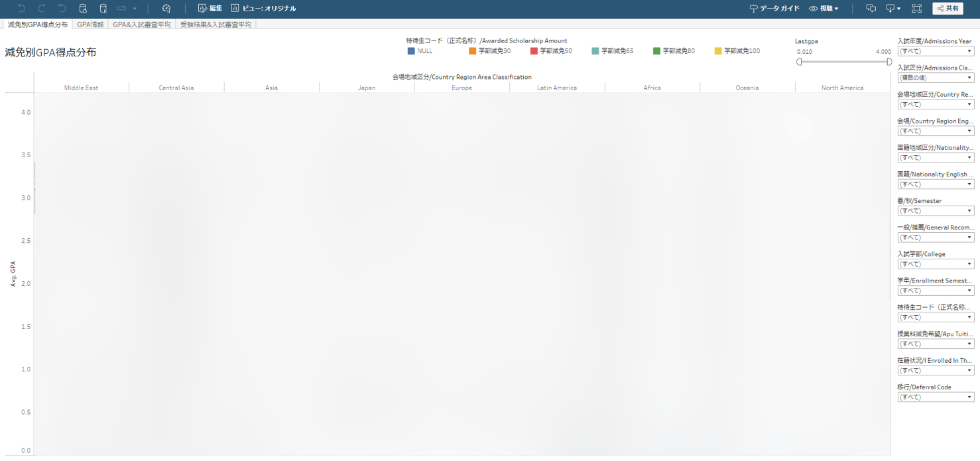The image size is (980, 461).
Task: Click the 編集 edit button
Action: click(210, 9)
